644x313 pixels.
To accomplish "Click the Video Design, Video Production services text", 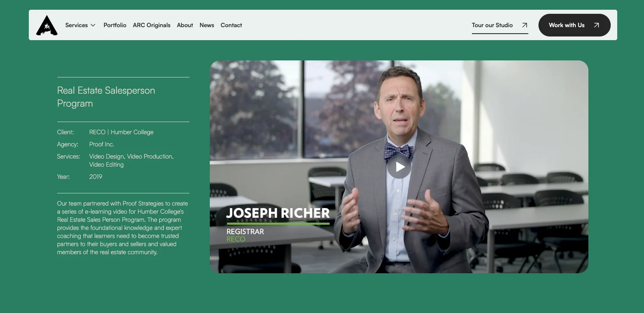I will tap(131, 161).
